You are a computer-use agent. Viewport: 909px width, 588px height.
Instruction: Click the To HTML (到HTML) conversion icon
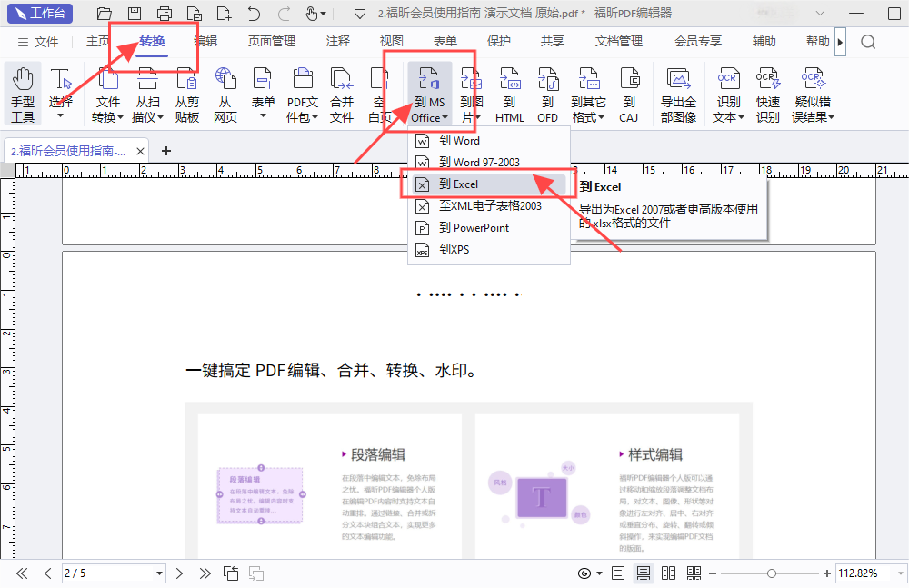pos(509,94)
